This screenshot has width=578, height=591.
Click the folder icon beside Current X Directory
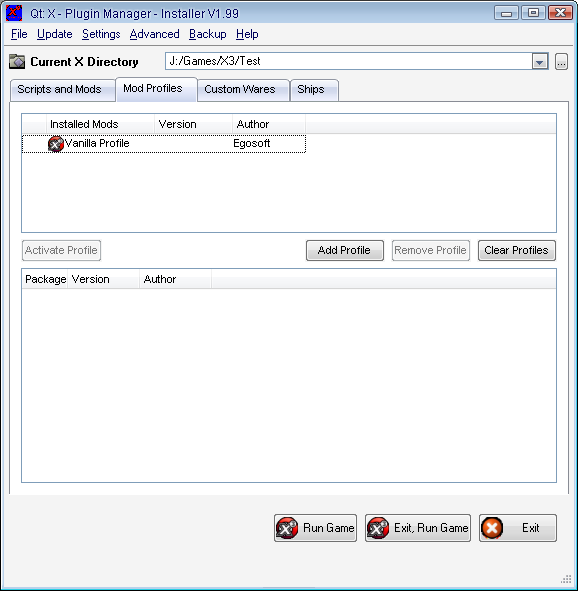[17, 61]
